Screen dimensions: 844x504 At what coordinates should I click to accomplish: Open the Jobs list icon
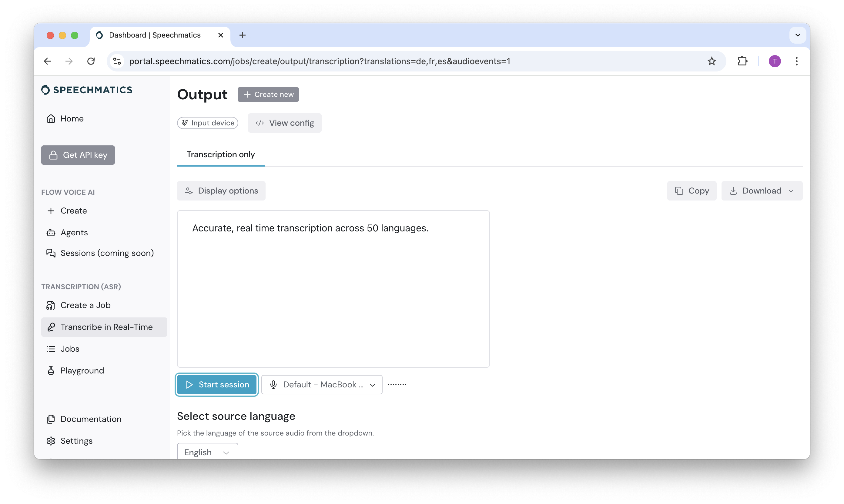point(51,348)
